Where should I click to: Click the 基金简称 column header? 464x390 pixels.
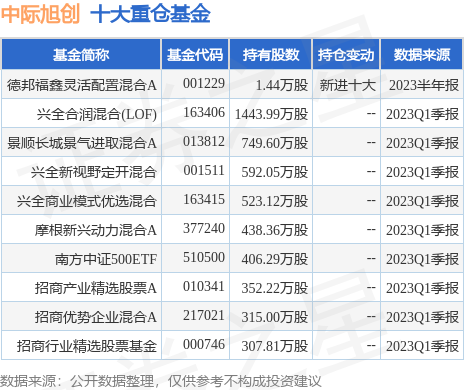tap(81, 55)
